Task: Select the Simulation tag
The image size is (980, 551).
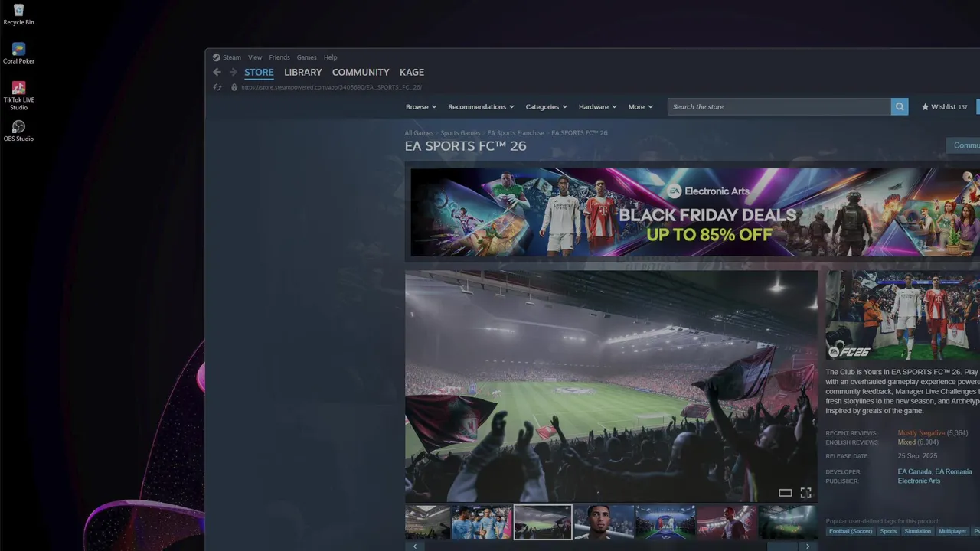Action: pyautogui.click(x=917, y=531)
